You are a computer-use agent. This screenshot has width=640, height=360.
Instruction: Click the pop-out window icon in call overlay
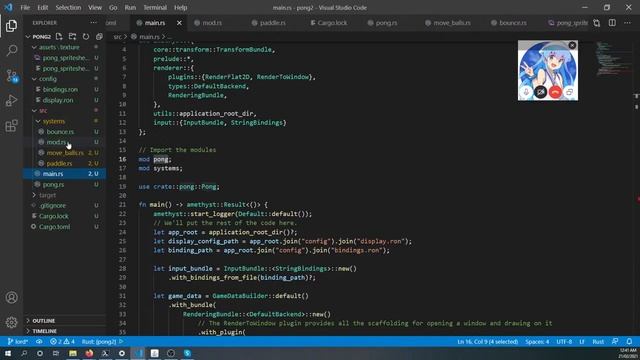tap(569, 92)
